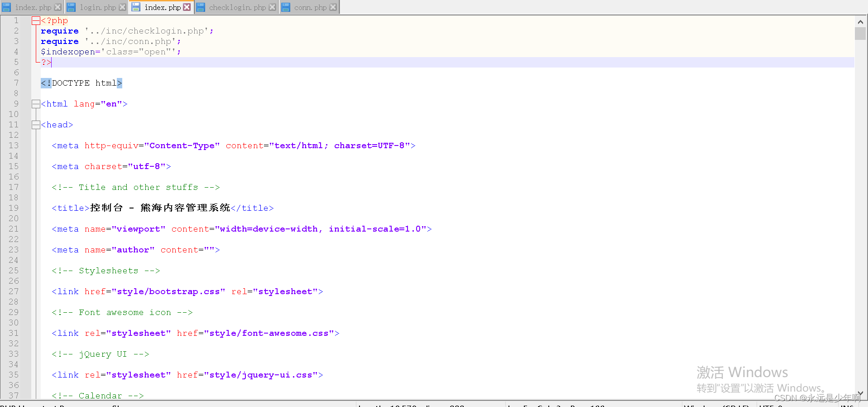Click line number 19 in the margin

pyautogui.click(x=14, y=208)
